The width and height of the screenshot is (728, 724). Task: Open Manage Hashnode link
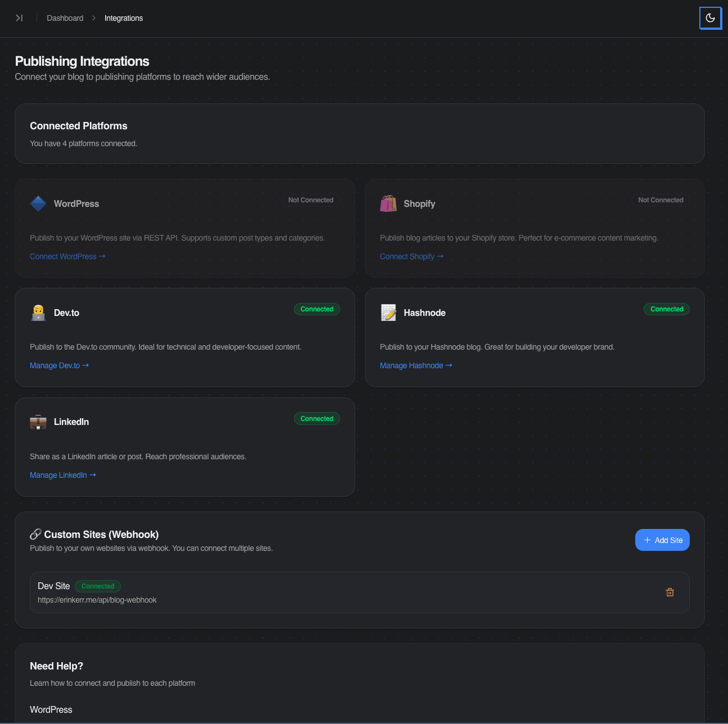[416, 365]
